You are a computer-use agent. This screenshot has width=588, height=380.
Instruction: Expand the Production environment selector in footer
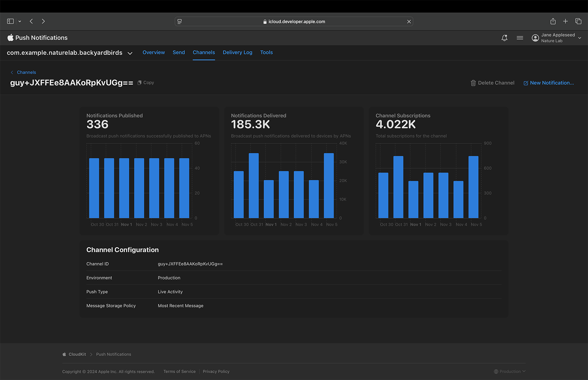pyautogui.click(x=509, y=371)
